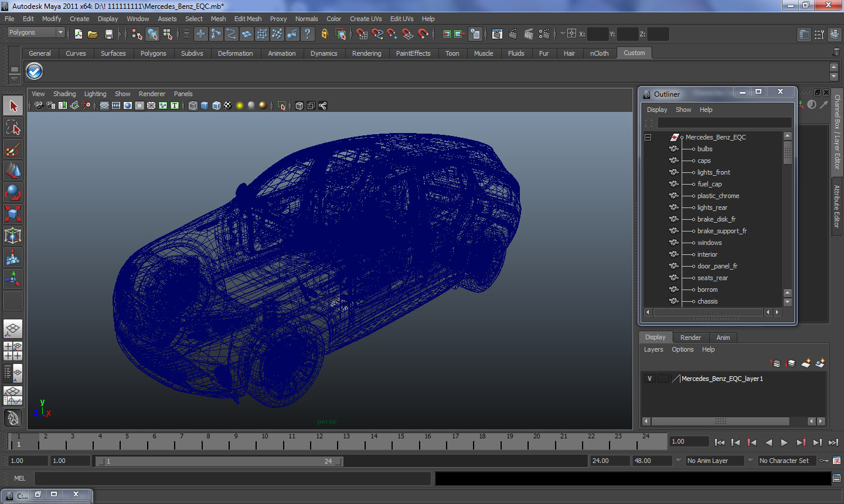Screen dimensions: 844x504
Task: Toggle snap to grids magnet
Action: coord(362,35)
